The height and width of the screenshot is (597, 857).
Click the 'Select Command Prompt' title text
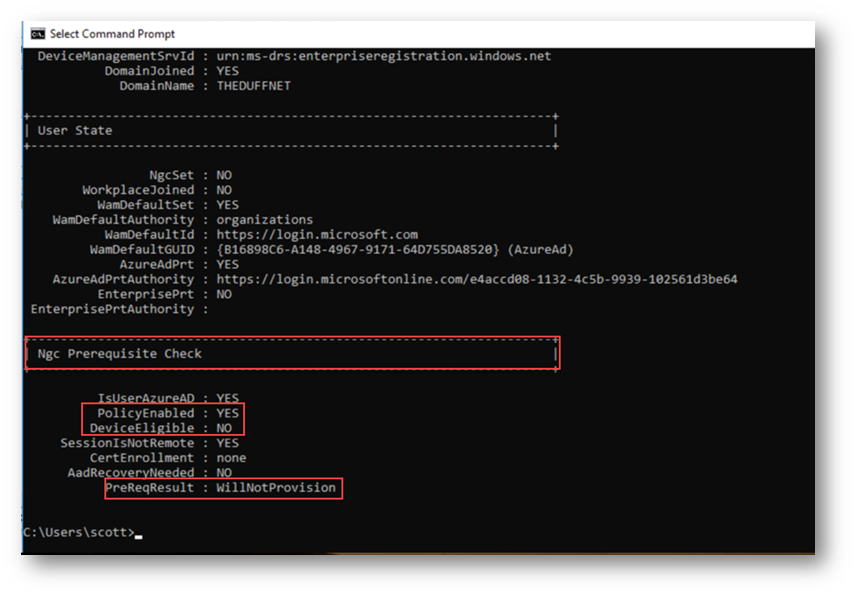tap(112, 34)
